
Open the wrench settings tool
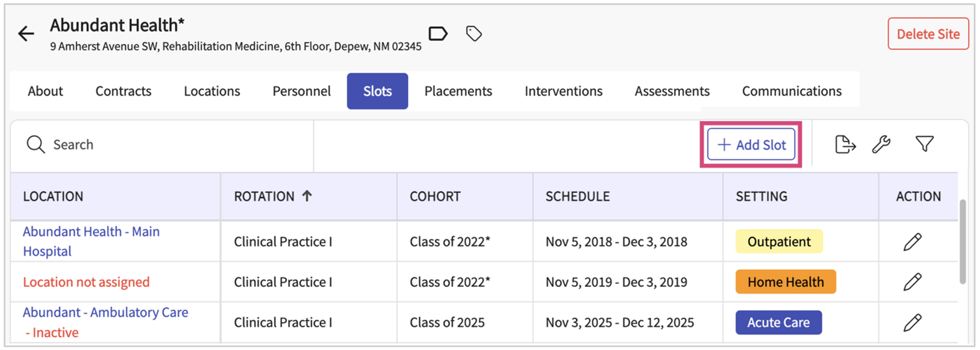[881, 144]
